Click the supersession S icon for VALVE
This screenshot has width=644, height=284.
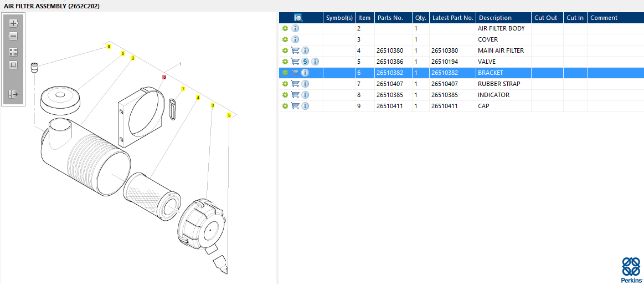[x=305, y=62]
